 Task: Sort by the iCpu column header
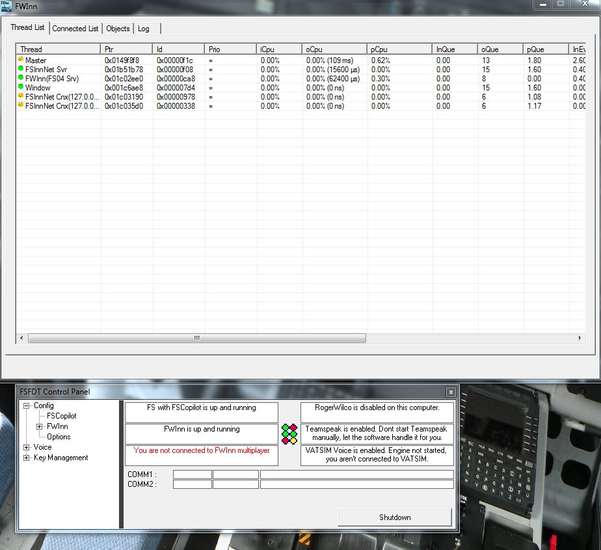279,49
